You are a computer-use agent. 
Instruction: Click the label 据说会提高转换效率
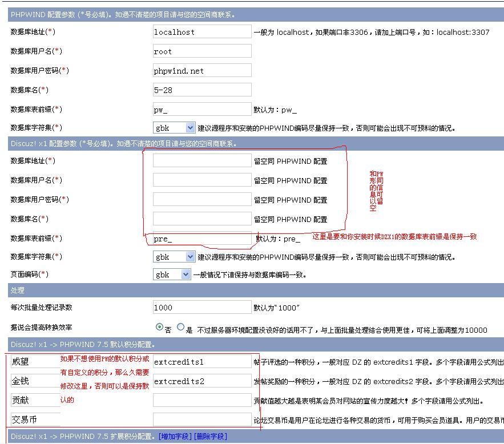[x=41, y=327]
